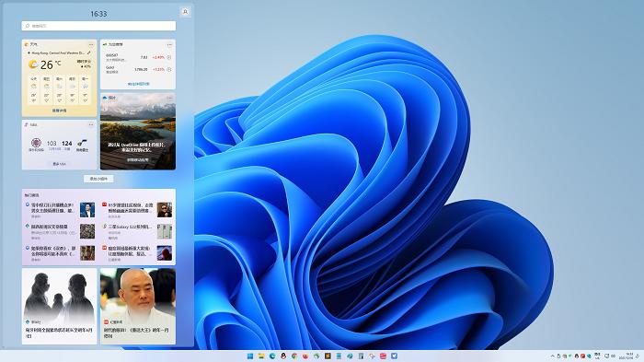644x362 pixels.
Task: Switch input language indicator in tray
Action: [x=597, y=356]
